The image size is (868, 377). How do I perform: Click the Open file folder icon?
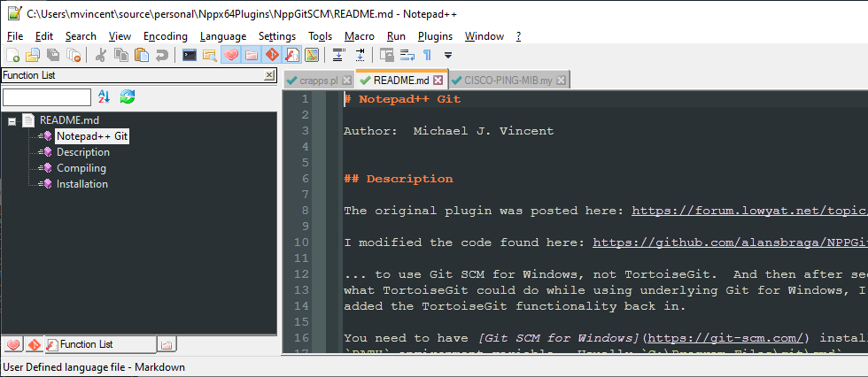[x=33, y=55]
